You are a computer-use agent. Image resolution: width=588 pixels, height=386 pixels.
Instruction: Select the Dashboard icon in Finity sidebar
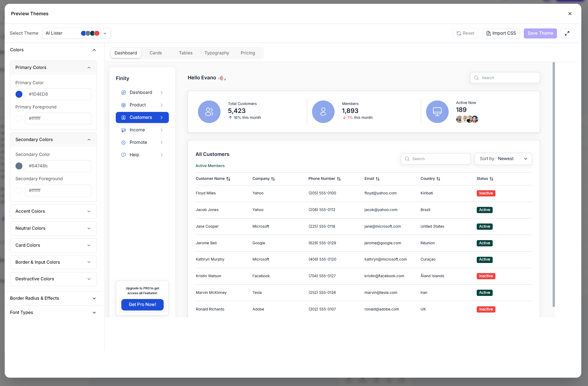click(x=123, y=92)
